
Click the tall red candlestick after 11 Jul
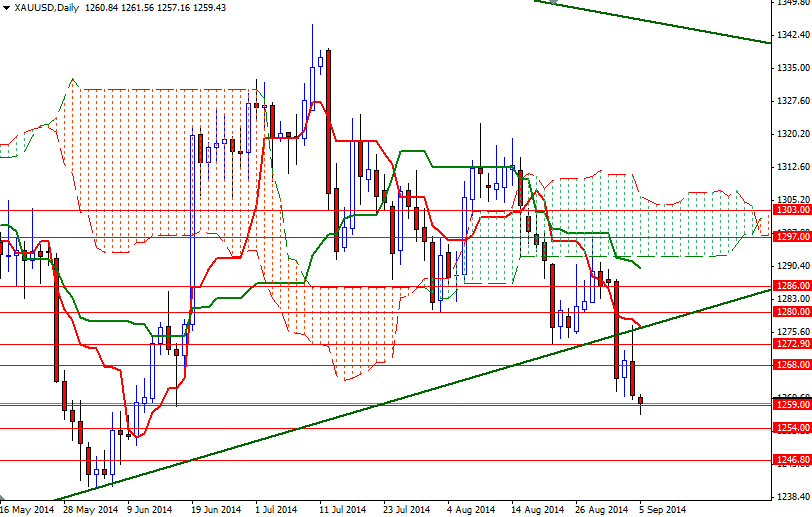tap(328, 120)
